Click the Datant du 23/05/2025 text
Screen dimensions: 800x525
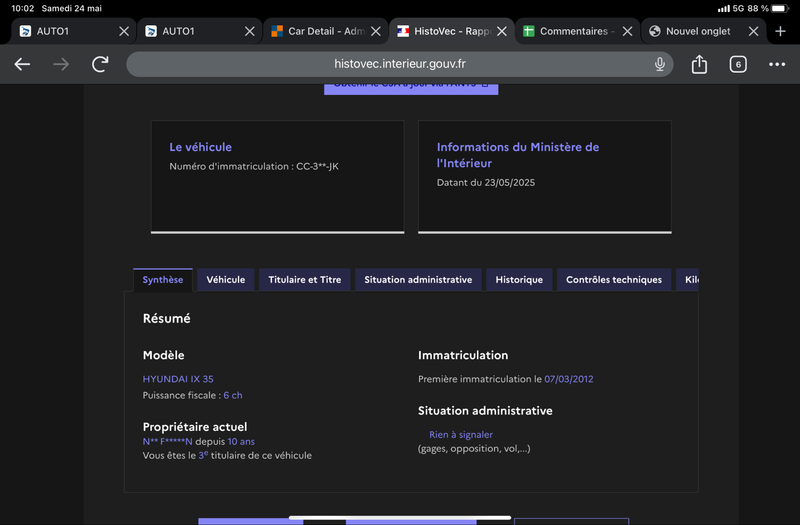tap(486, 183)
